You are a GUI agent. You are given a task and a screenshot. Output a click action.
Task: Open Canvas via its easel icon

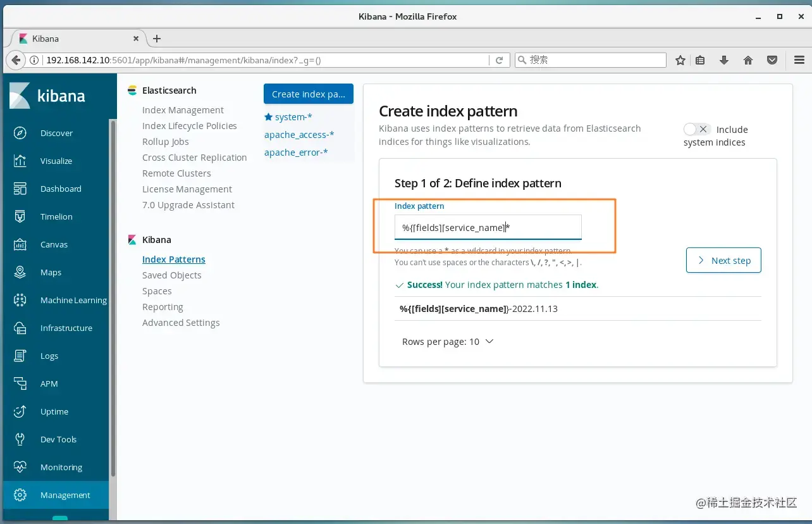pos(20,244)
